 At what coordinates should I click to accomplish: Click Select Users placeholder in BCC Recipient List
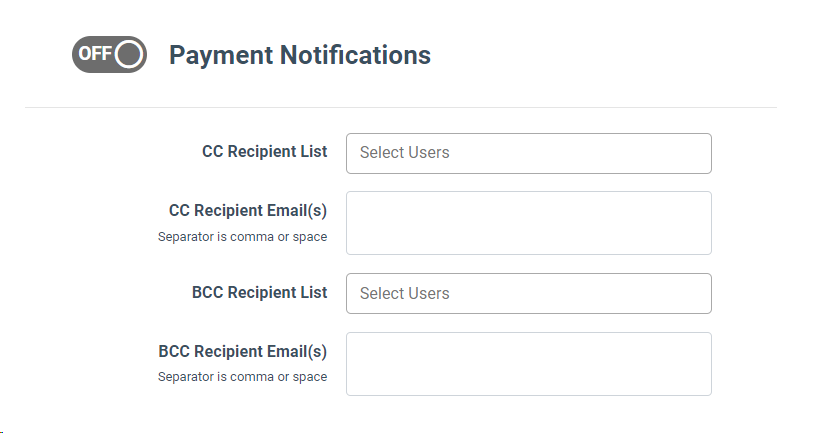404,293
